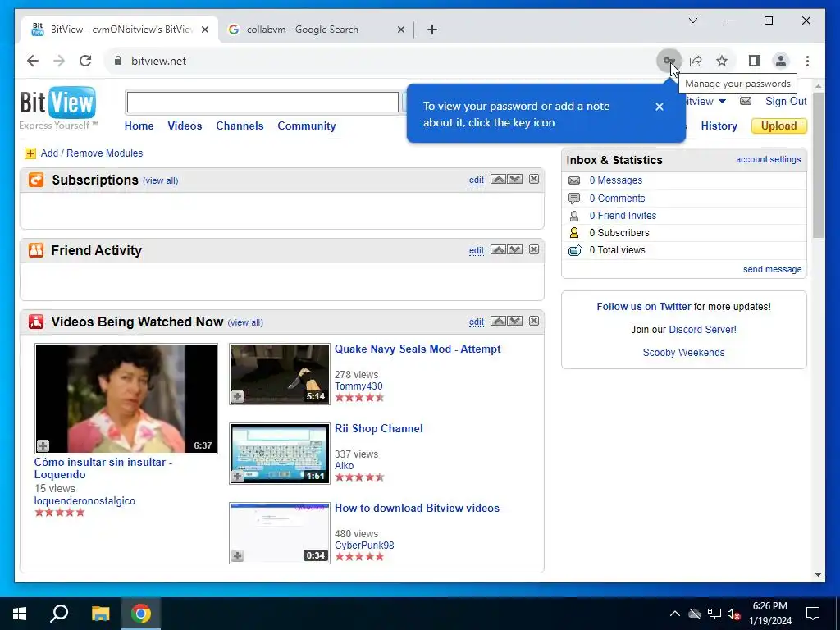This screenshot has height=630, width=840.
Task: Open Discord Server link
Action: coord(702,330)
